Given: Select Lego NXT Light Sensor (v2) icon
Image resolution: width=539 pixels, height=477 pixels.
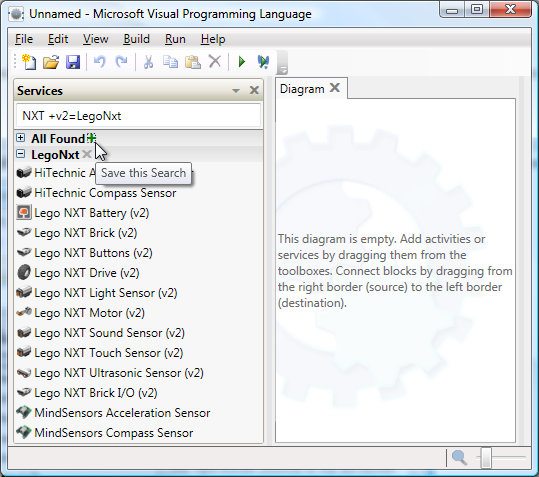Looking at the screenshot, I should [x=24, y=292].
